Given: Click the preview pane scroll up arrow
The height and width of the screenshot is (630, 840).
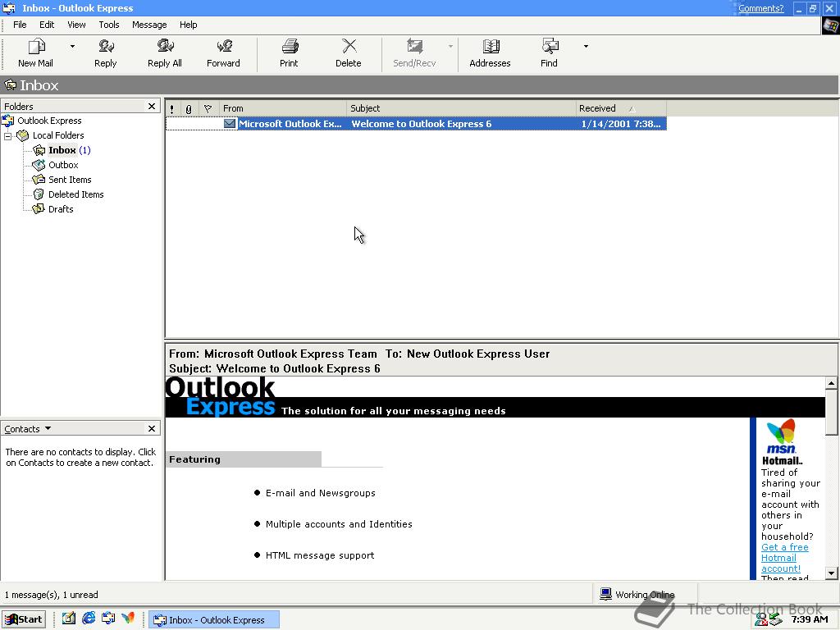Looking at the screenshot, I should pyautogui.click(x=832, y=382).
